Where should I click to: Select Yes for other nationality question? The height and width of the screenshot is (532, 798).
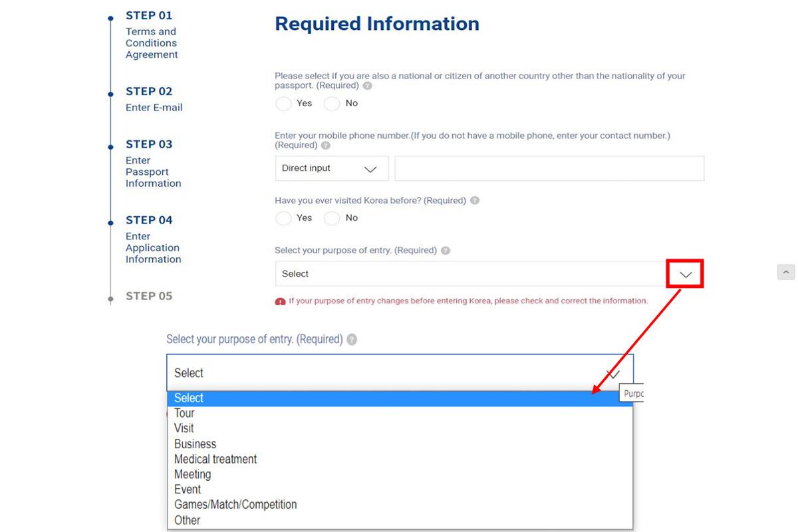pyautogui.click(x=283, y=104)
